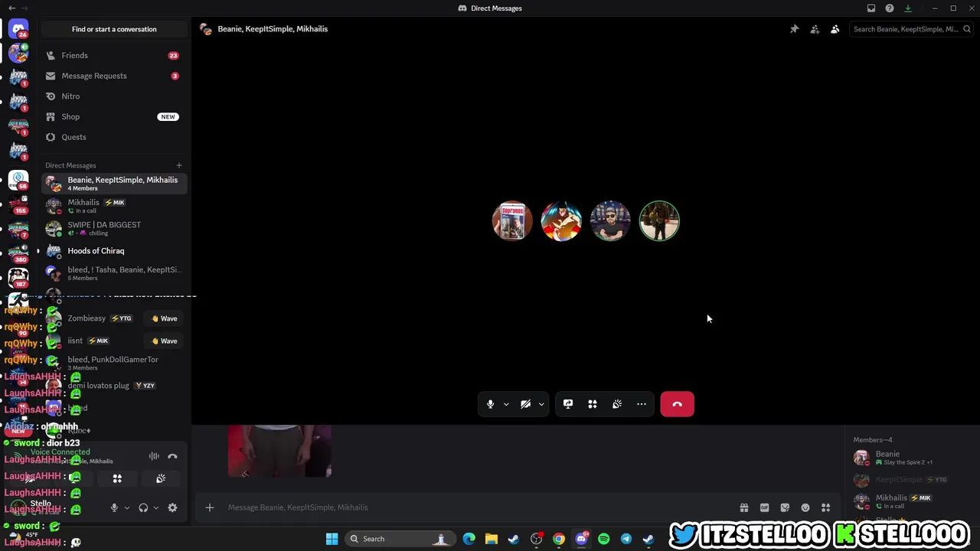Disconnect via voice connected panel hang-up icon
Viewport: 980px width, 551px height.
172,456
